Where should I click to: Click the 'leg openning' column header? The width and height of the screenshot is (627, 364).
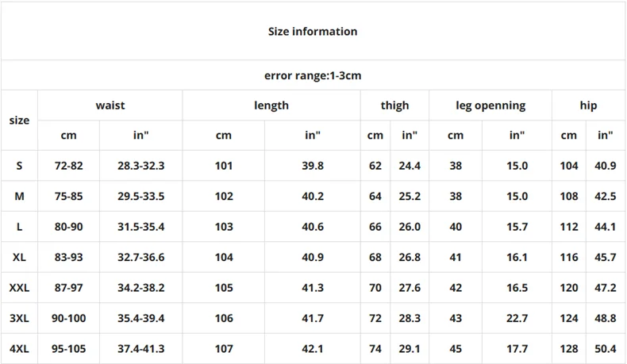click(490, 105)
